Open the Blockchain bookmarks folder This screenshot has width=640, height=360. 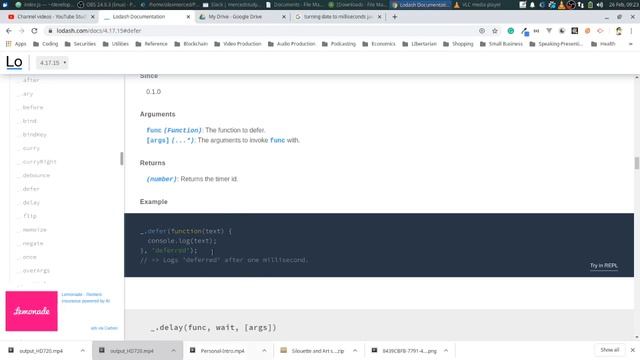tap(191, 44)
